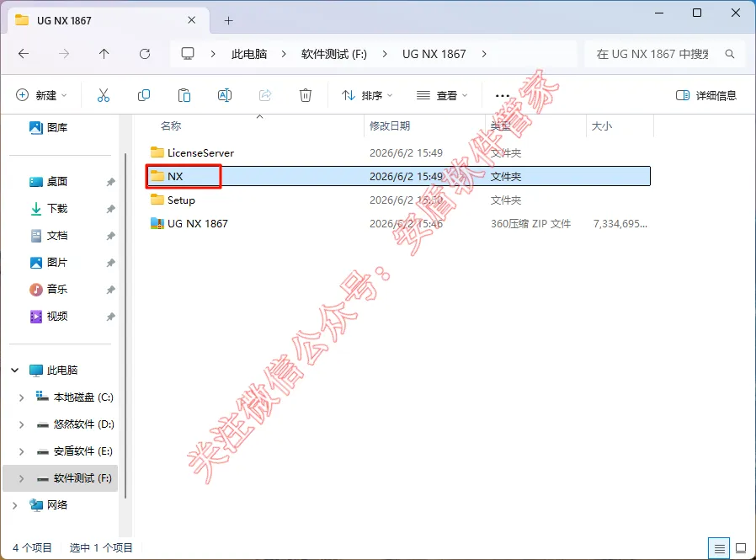Open 图片 in the sidebar
The width and height of the screenshot is (756, 560).
pos(48,263)
